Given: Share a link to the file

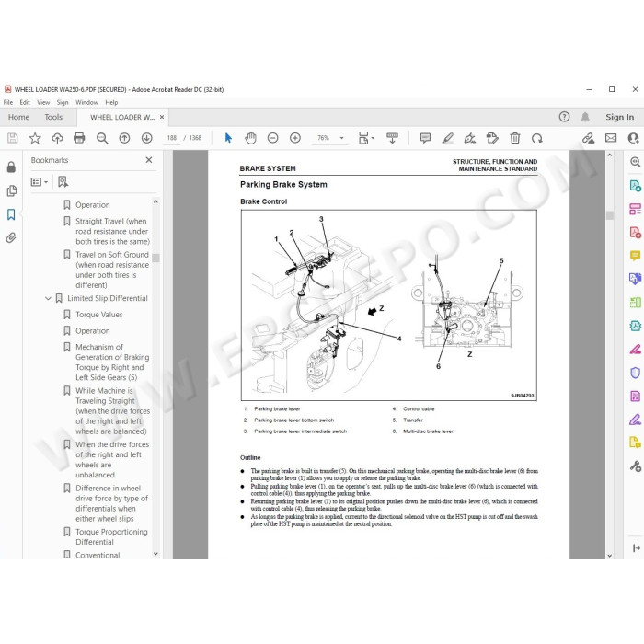Looking at the screenshot, I should tap(588, 138).
